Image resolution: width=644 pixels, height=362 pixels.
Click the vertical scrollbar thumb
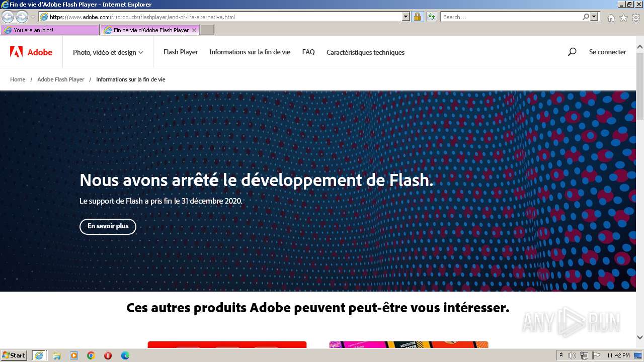point(639,85)
